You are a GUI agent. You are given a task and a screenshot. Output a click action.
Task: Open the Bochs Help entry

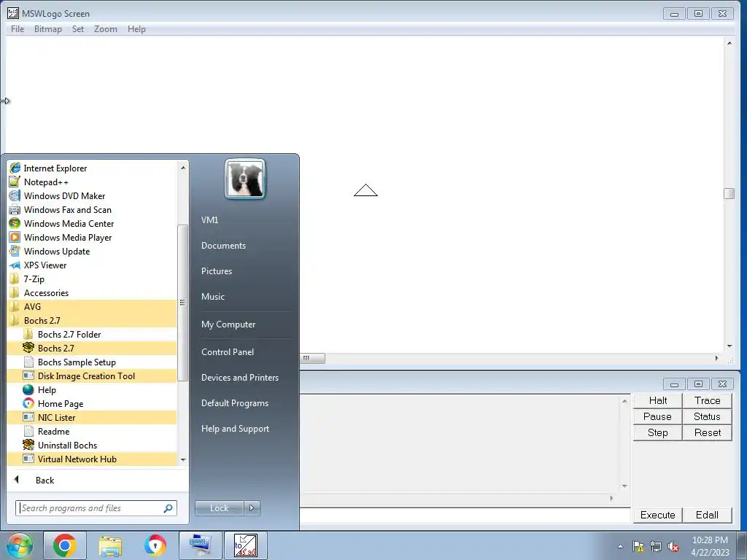pyautogui.click(x=93, y=389)
